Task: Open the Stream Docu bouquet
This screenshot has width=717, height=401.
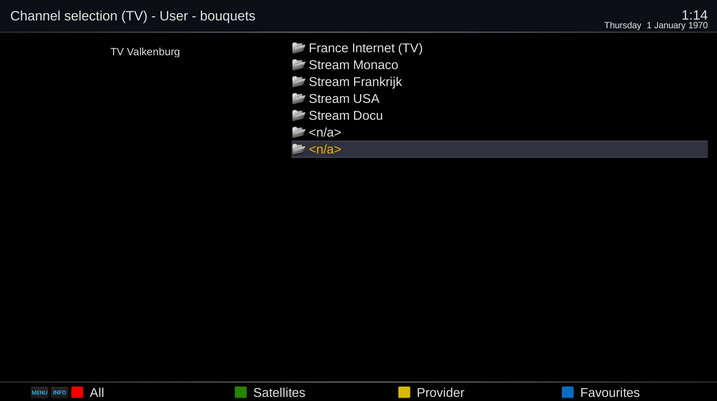Action: click(x=345, y=116)
